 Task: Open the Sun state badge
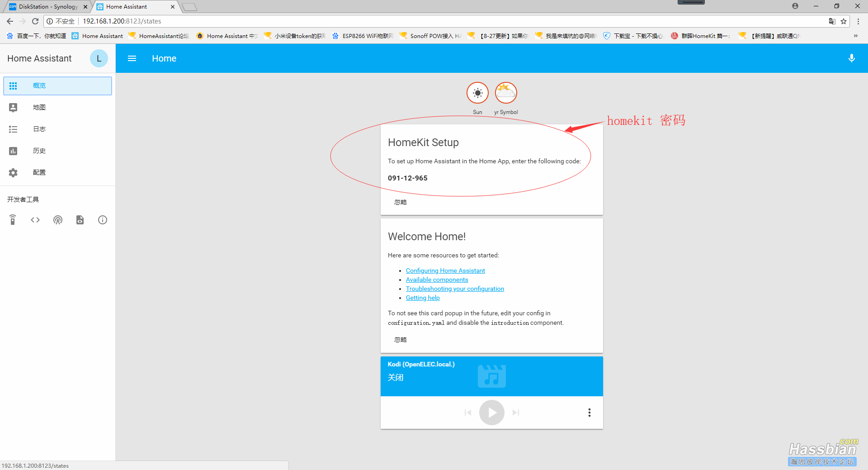pyautogui.click(x=477, y=93)
